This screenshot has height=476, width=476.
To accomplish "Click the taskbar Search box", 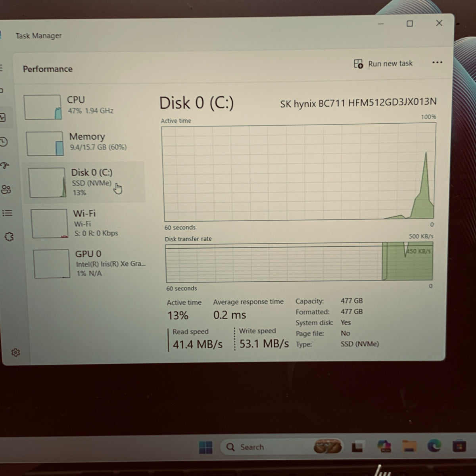I will (282, 447).
